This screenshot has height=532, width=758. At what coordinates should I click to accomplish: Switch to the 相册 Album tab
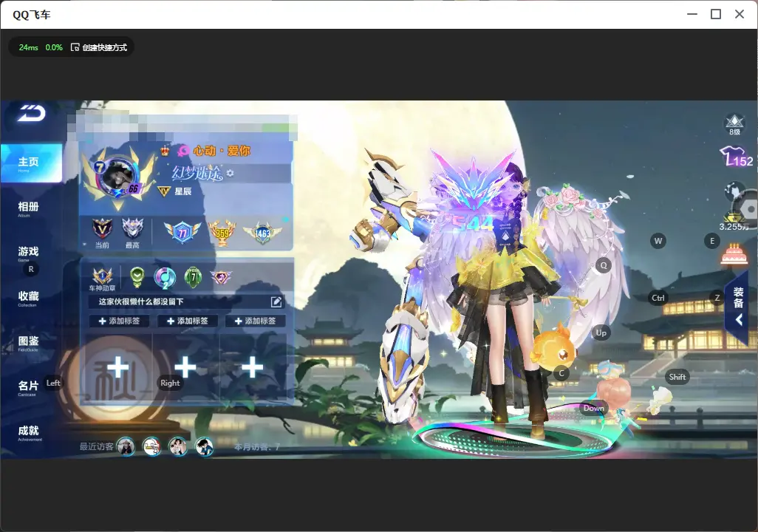coord(28,208)
